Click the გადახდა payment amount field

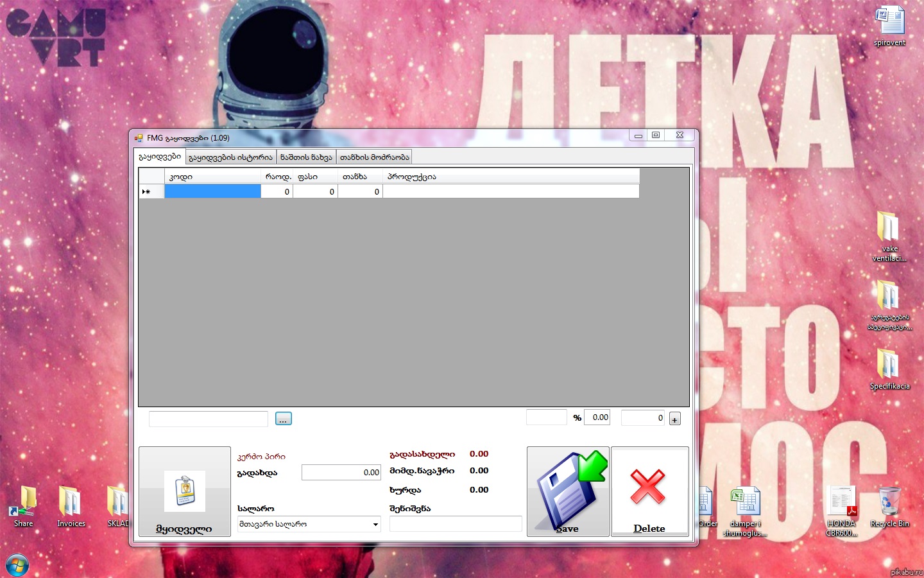point(341,473)
